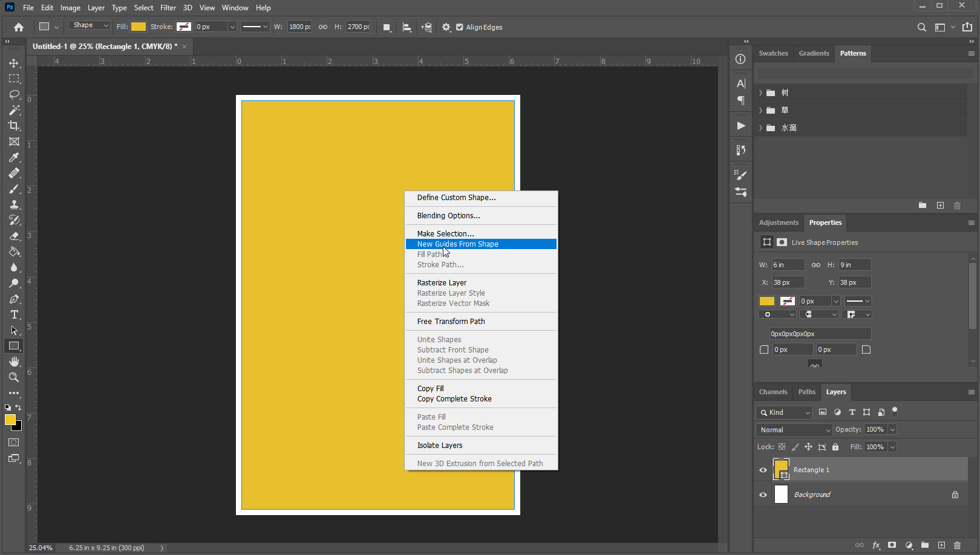This screenshot has height=555, width=980.
Task: Open the stroke type line dropdown
Action: pyautogui.click(x=255, y=27)
